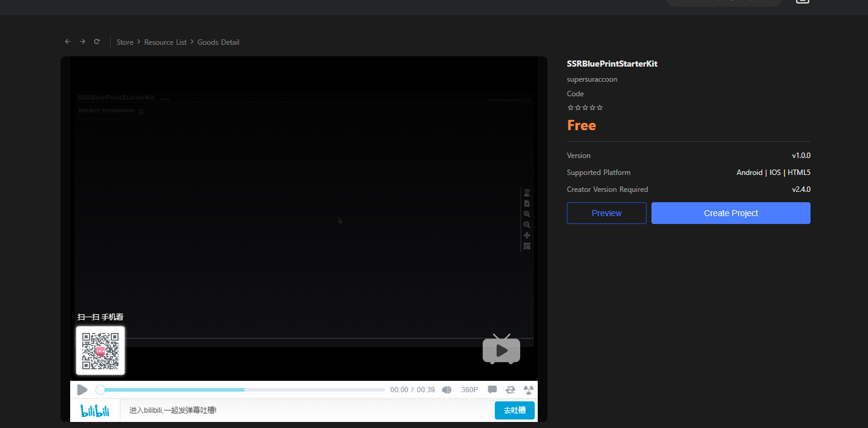The width and height of the screenshot is (868, 428).
Task: Click the fit-to-screen icon in video toolbar
Action: pos(527,246)
